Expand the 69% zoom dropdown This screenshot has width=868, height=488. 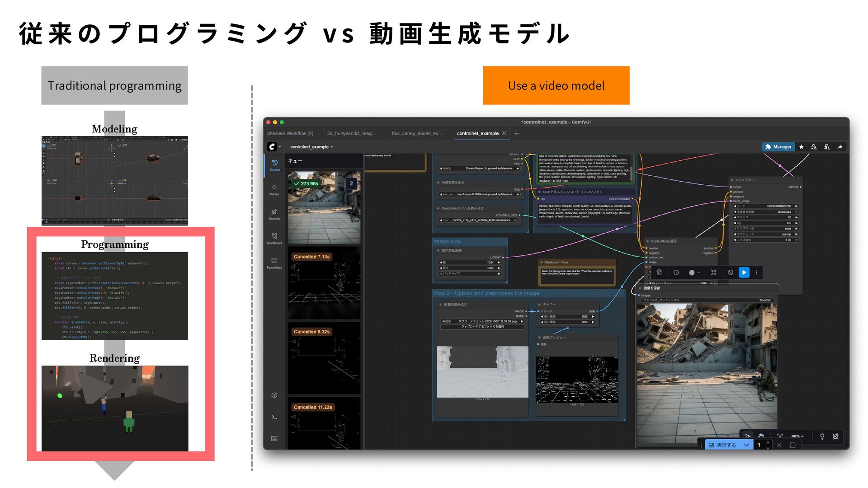[x=797, y=436]
